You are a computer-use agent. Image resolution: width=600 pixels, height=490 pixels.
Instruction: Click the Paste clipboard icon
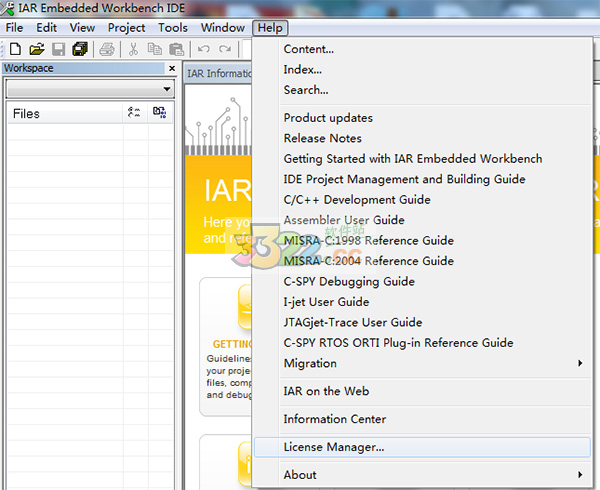pos(176,49)
